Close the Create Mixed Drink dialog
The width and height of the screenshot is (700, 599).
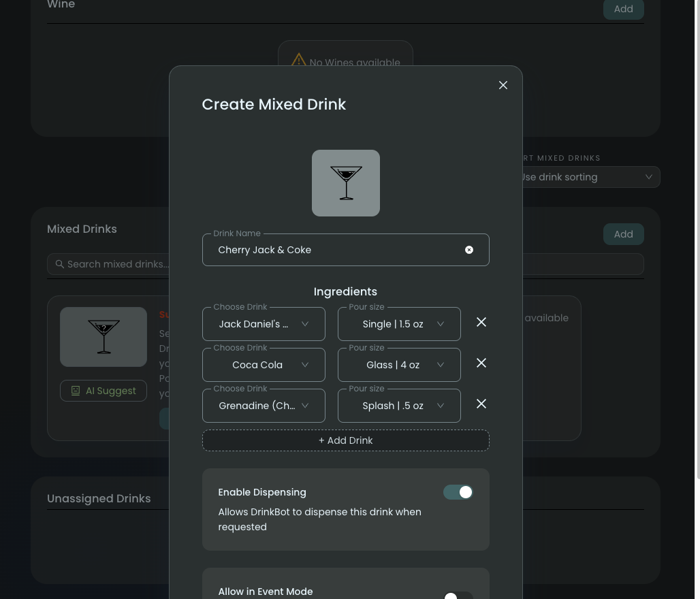click(503, 85)
